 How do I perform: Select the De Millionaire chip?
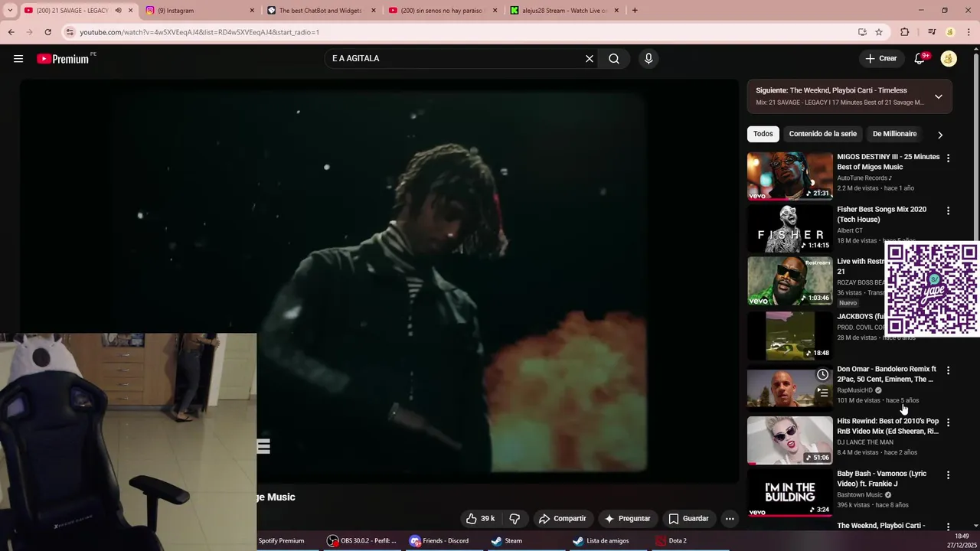click(x=894, y=134)
